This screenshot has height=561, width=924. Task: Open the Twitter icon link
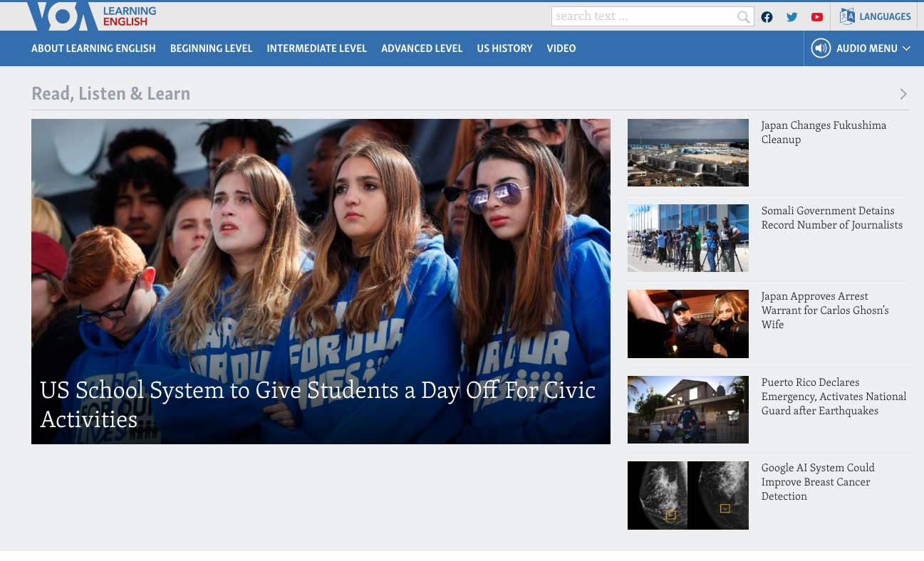[x=791, y=17]
